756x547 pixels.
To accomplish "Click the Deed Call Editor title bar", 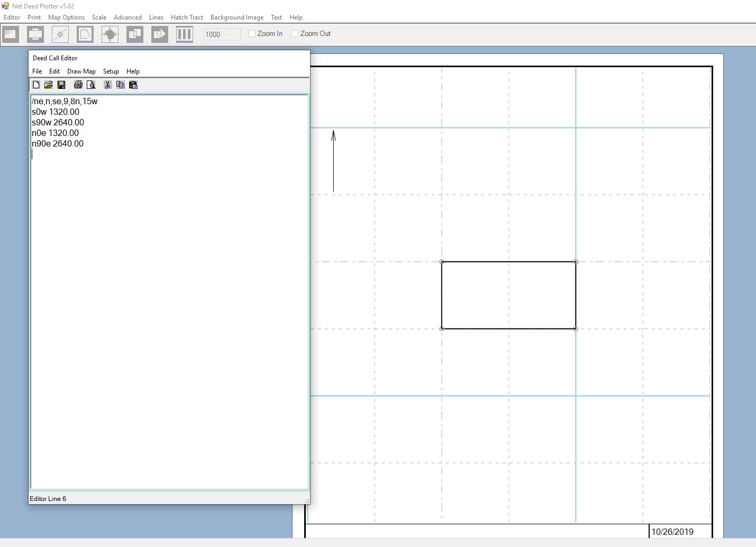I will tap(169, 58).
